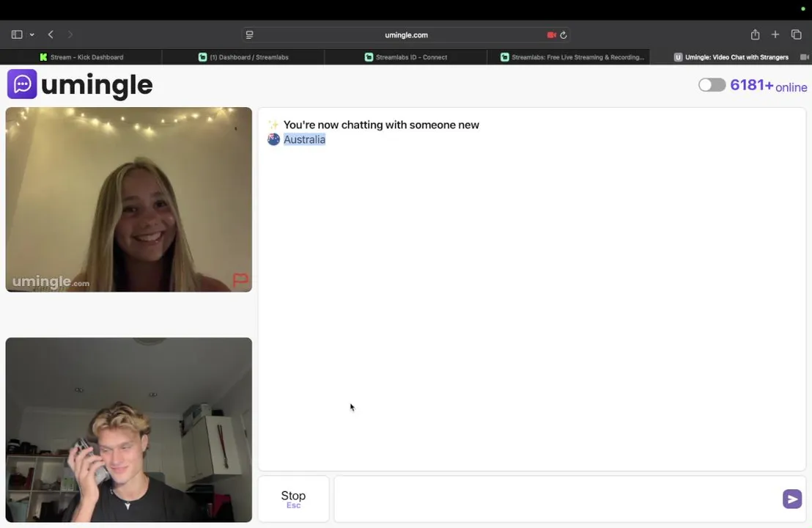Screen dimensions: 812x528
Task: Switch to Stream - Kick Dashboard tab
Action: pos(81,57)
